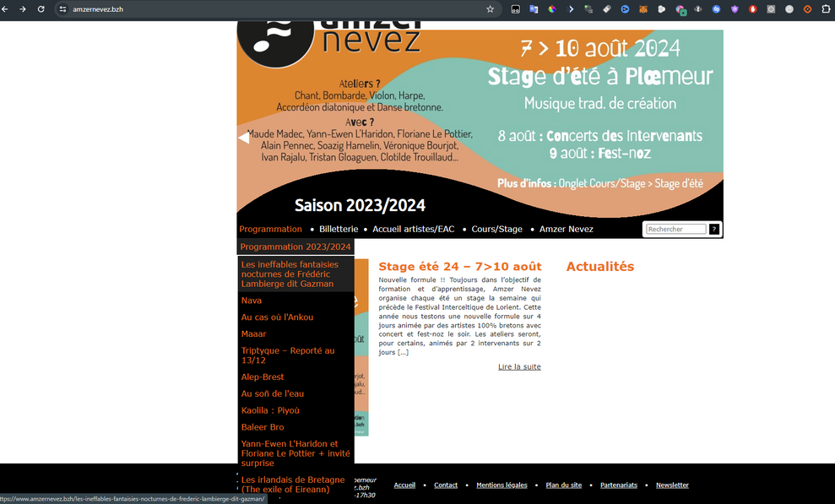Show previous banner slide with white arrow
Image resolution: width=835 pixels, height=504 pixels.
(x=244, y=138)
